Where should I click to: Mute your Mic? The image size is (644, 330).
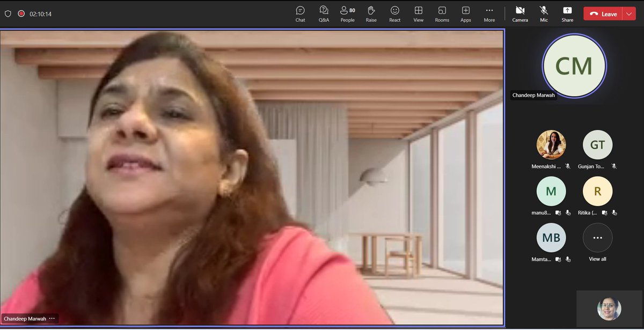543,13
